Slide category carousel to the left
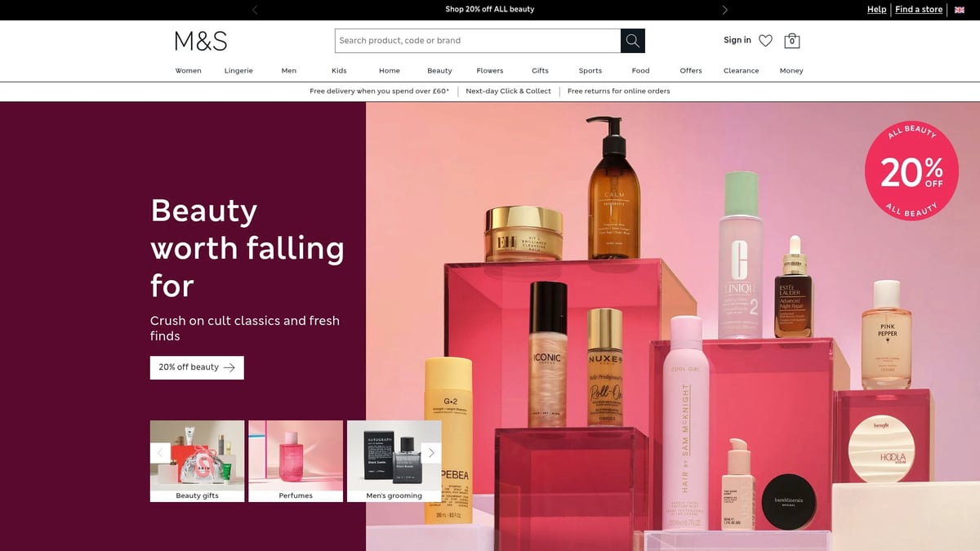 [160, 452]
